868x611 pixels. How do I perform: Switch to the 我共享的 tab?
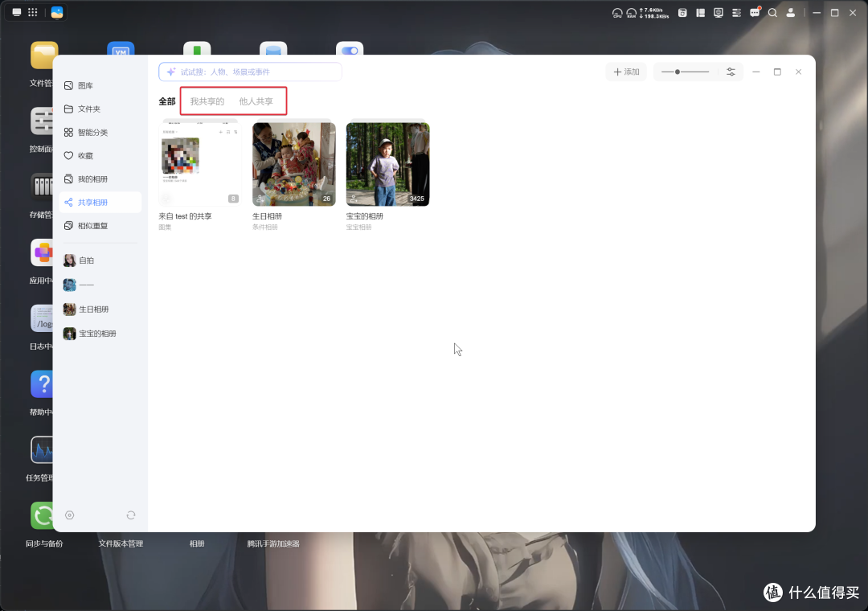207,101
